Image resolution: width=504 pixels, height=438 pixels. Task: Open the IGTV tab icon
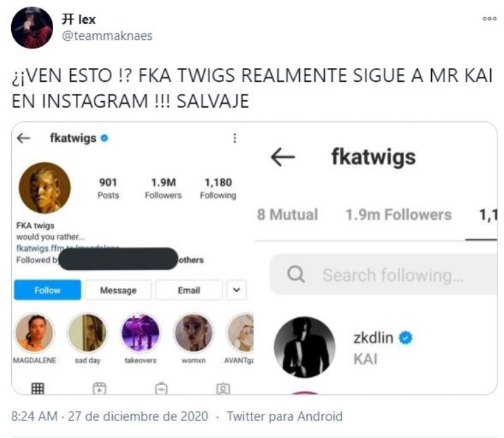[161, 389]
